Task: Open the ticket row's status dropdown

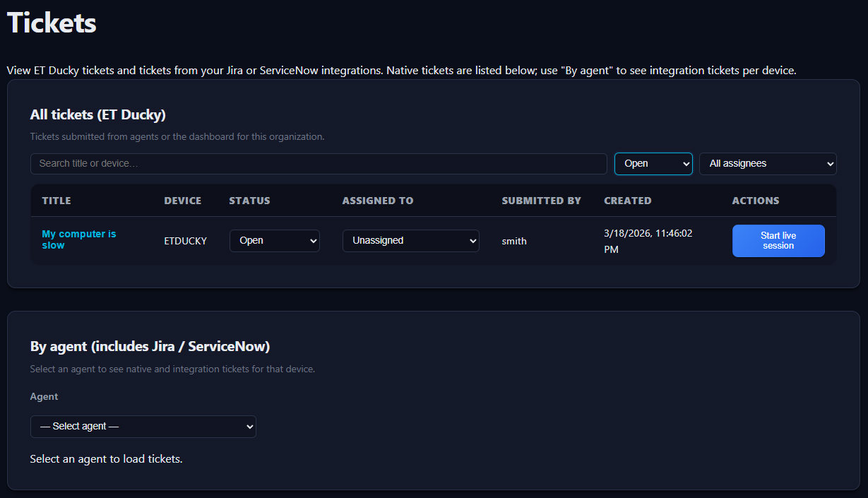Action: tap(274, 240)
